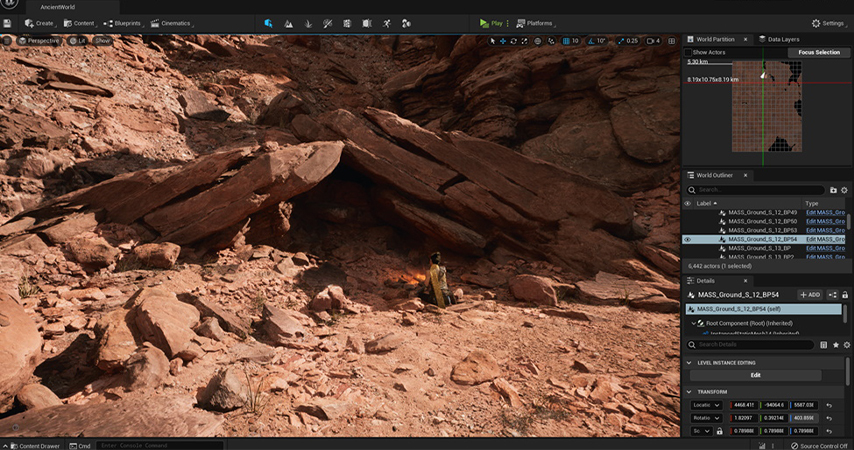Open World Outliner settings gear
854x450 pixels.
coord(844,189)
